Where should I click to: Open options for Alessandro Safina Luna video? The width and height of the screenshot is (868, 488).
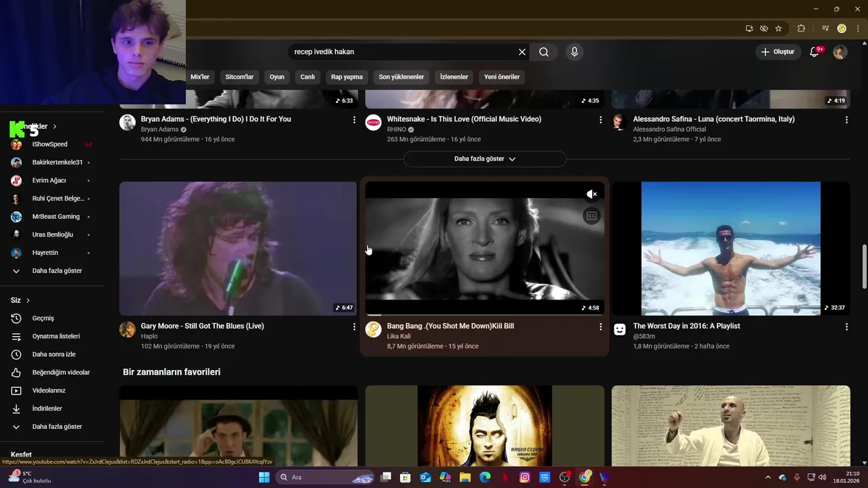[846, 120]
